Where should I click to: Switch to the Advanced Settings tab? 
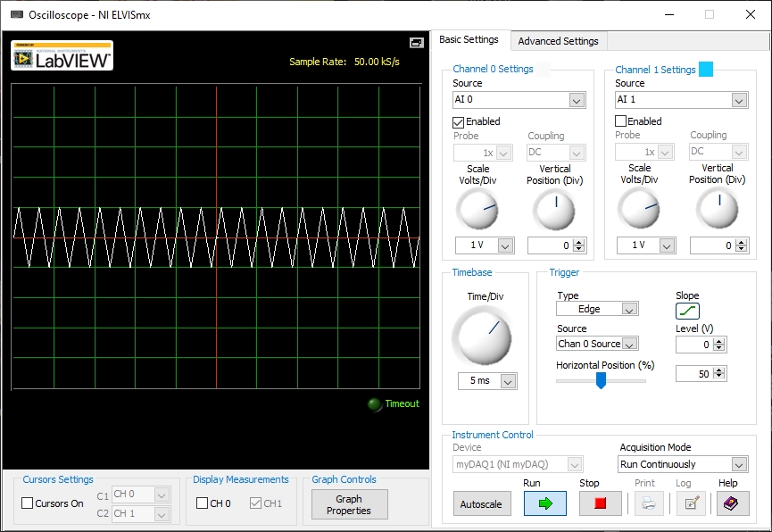(559, 41)
